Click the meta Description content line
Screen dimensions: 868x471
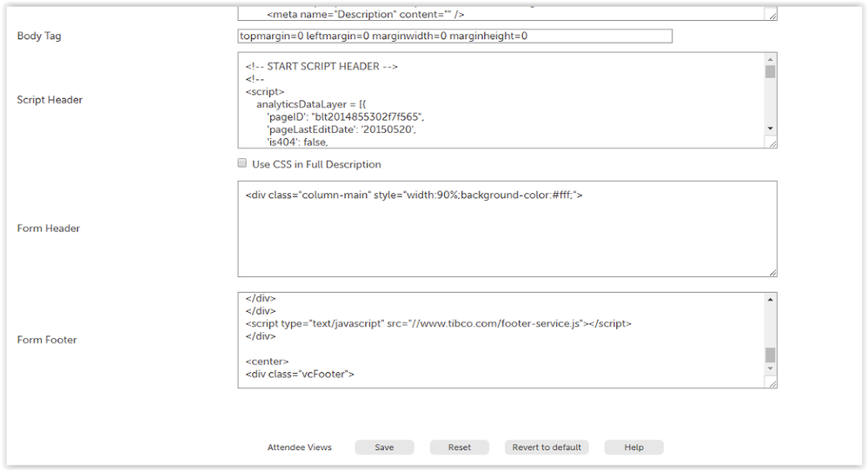(365, 15)
